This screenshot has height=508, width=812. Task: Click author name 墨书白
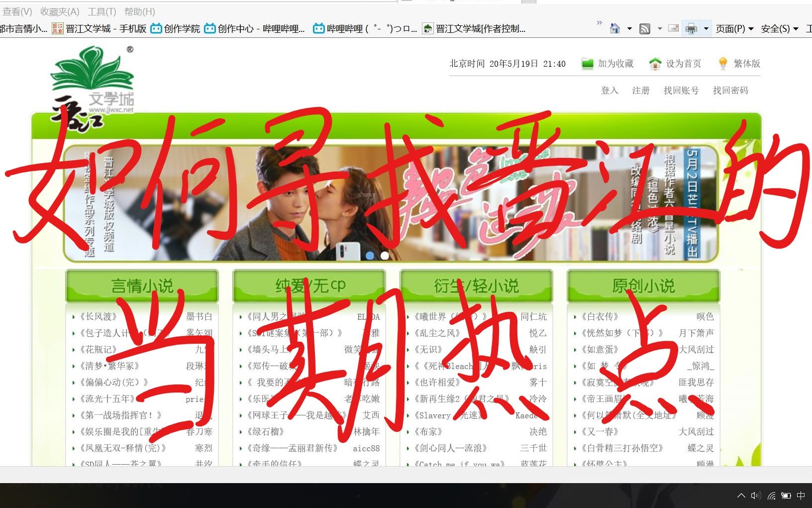[199, 316]
